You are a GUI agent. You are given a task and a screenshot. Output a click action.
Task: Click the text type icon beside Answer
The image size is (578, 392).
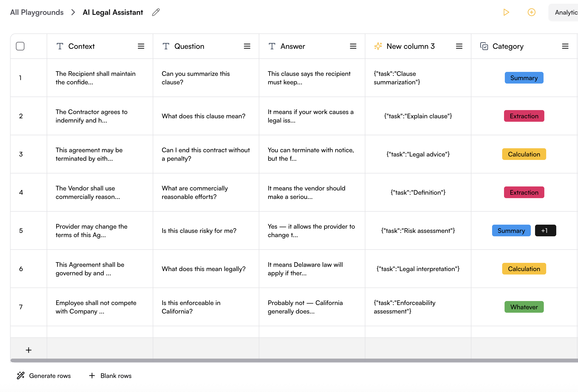point(272,46)
